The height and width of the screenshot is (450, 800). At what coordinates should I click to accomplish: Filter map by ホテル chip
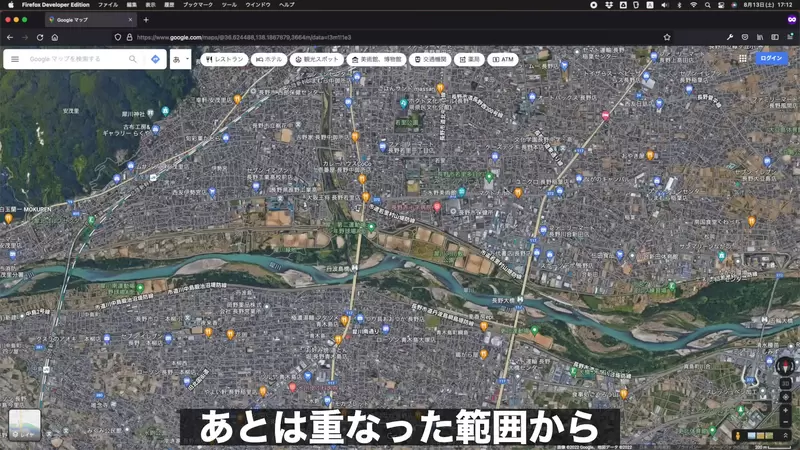click(269, 59)
